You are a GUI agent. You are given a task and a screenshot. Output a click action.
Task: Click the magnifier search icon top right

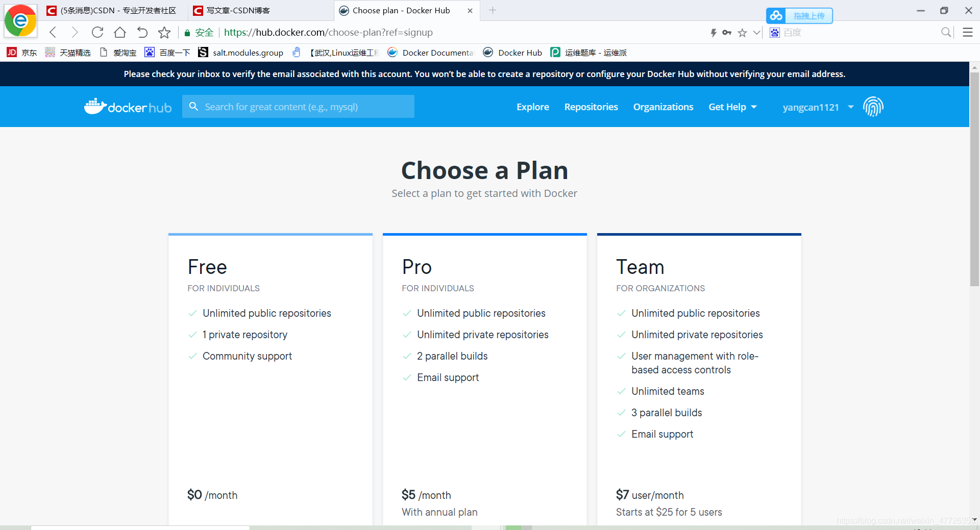coord(946,33)
